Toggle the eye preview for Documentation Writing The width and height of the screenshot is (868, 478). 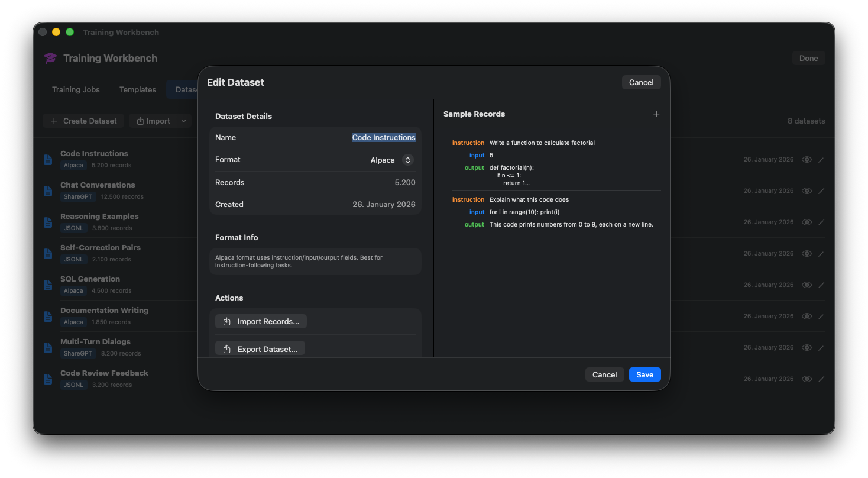[x=807, y=316]
